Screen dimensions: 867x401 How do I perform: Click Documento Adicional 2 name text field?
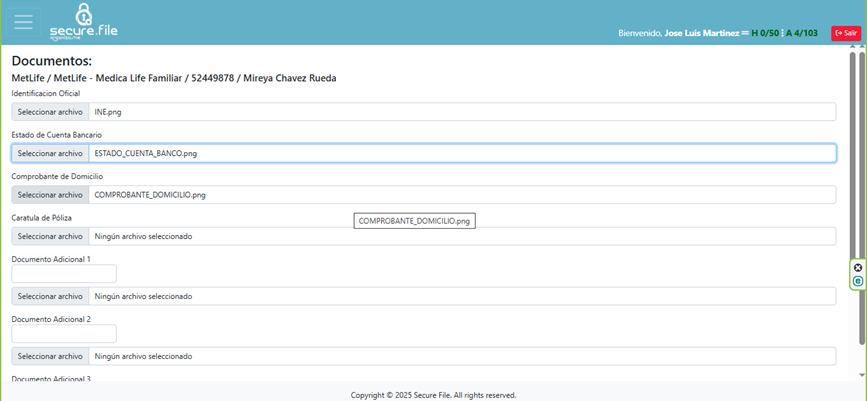click(64, 334)
